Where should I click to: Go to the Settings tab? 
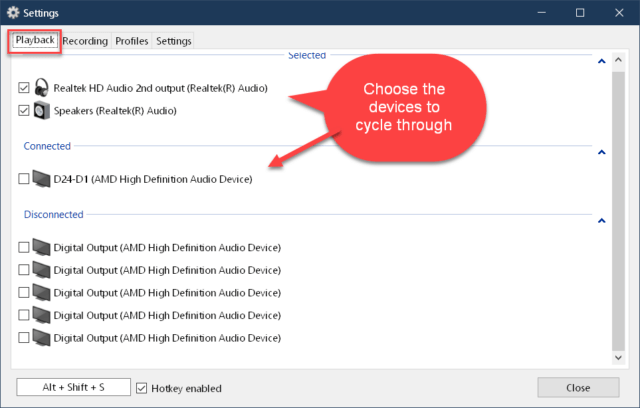[x=173, y=41]
